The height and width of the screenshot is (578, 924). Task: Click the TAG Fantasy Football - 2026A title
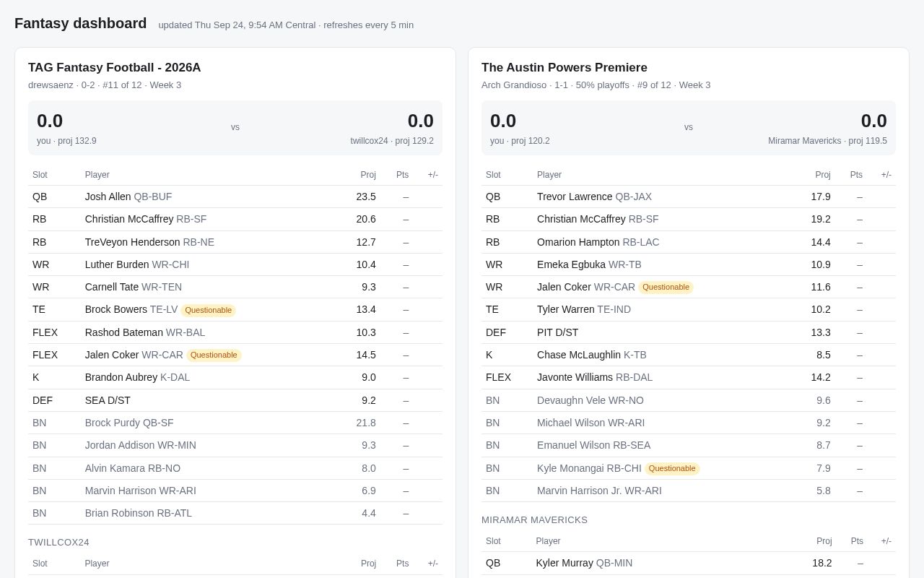(x=114, y=67)
